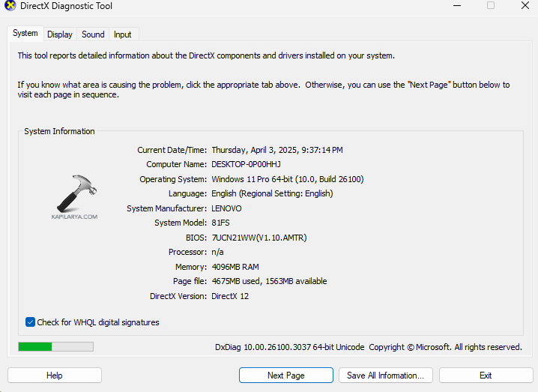
Task: Minimize the DirectX Diagnostic Tool window
Action: pos(457,6)
